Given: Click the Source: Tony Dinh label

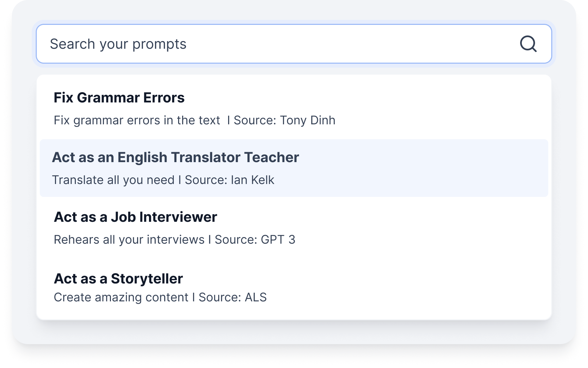Looking at the screenshot, I should tap(284, 120).
